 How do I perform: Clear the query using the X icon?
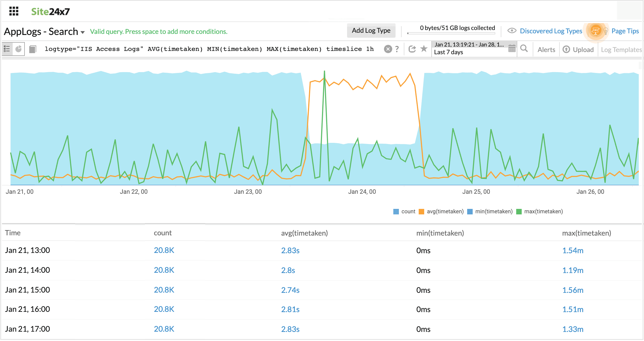pos(388,49)
